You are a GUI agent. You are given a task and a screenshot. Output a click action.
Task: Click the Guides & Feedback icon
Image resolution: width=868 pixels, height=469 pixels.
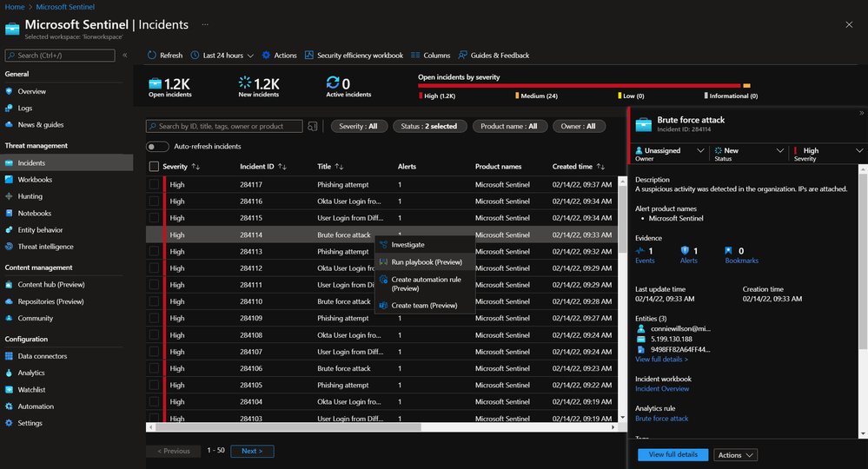[462, 55]
